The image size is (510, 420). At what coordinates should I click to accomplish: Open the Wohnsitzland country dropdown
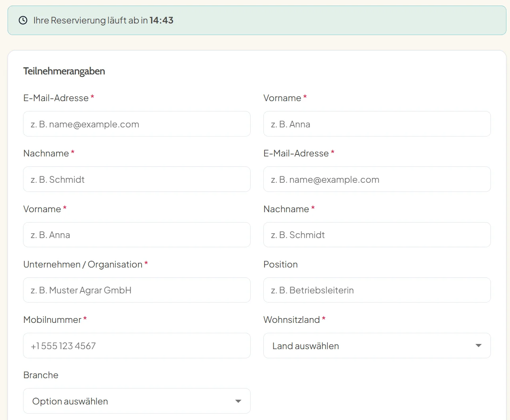coord(377,346)
